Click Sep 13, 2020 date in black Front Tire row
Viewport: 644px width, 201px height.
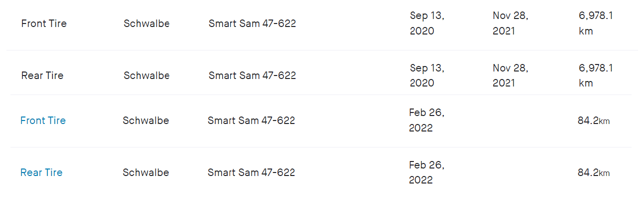coord(427,23)
